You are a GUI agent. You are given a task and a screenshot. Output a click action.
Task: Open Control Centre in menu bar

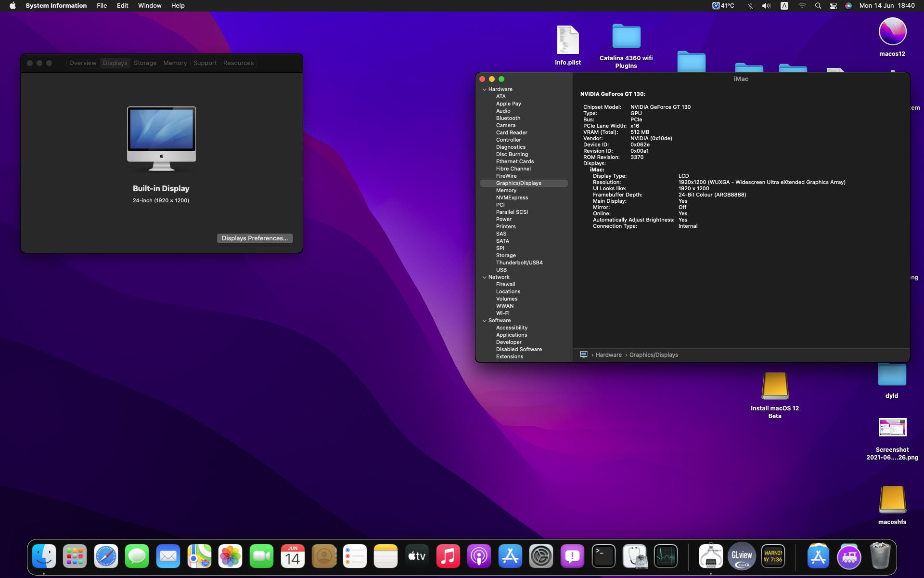click(x=833, y=6)
